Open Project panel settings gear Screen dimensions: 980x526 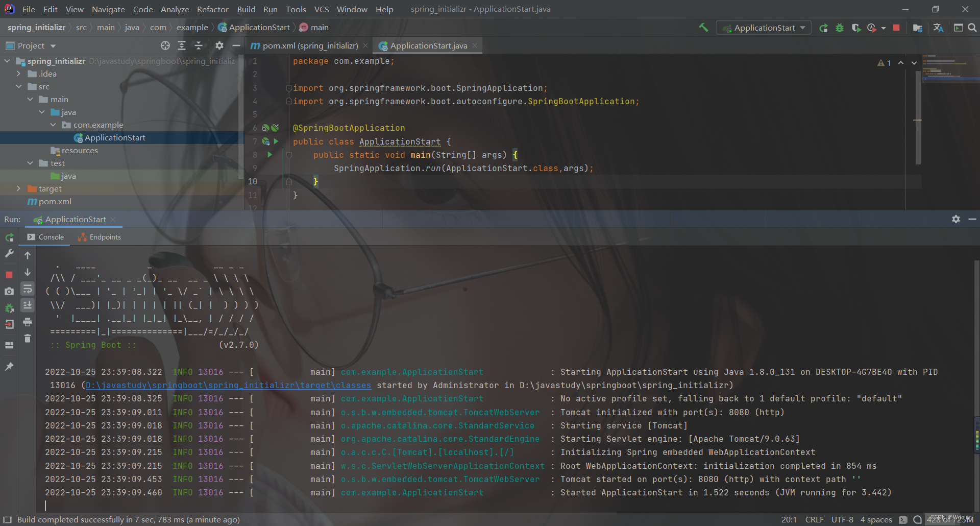point(219,45)
